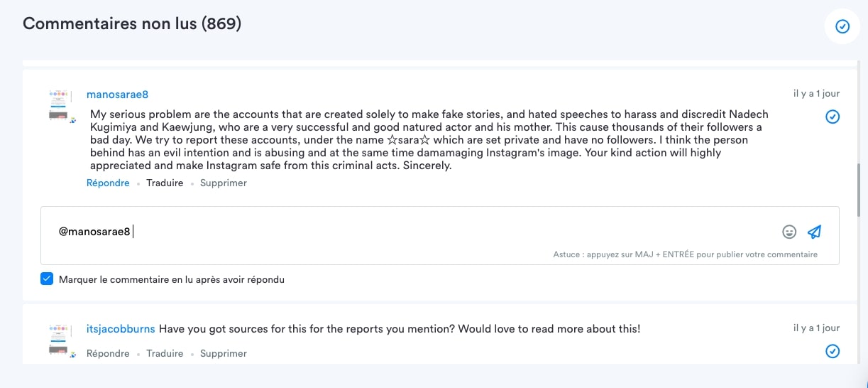Viewport: 868px width, 388px height.
Task: Click the manosarae8 comment text body
Action: pos(429,140)
